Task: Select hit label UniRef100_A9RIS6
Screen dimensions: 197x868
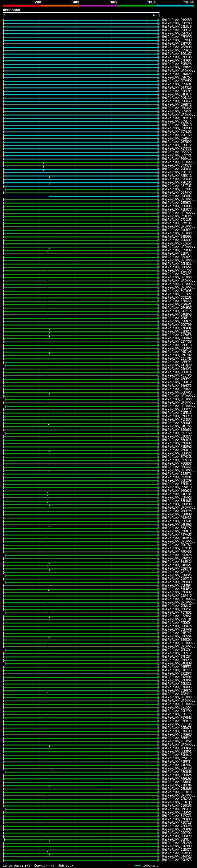Action: 177,172
